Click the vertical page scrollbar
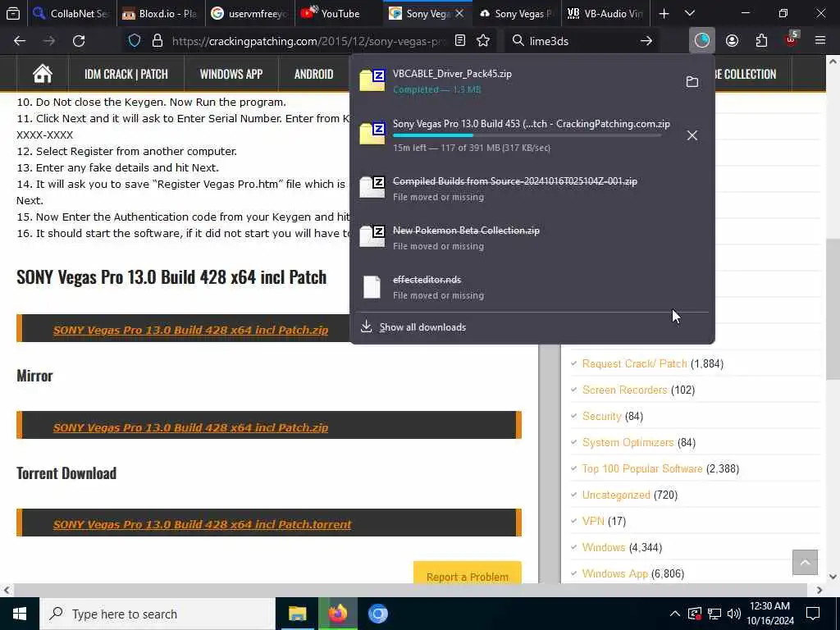This screenshot has width=840, height=630. (x=833, y=309)
